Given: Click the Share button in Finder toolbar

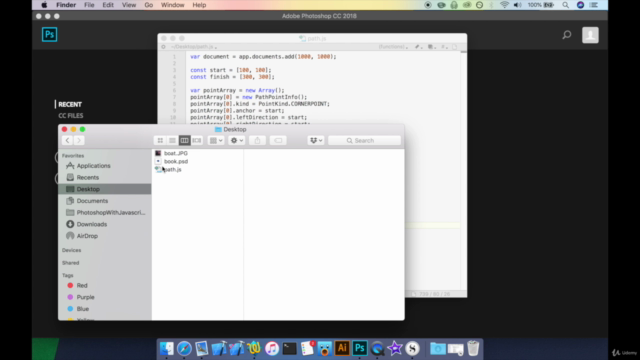Looking at the screenshot, I should tap(257, 140).
